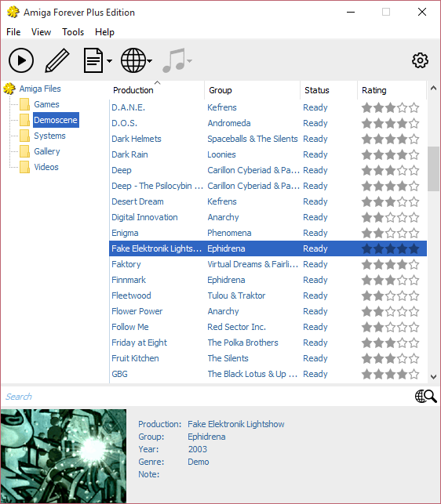Screen dimensions: 441x504
Task: Click the Fake Elektronik Lightshow screenshot thumbnail
Action: [x=64, y=455]
